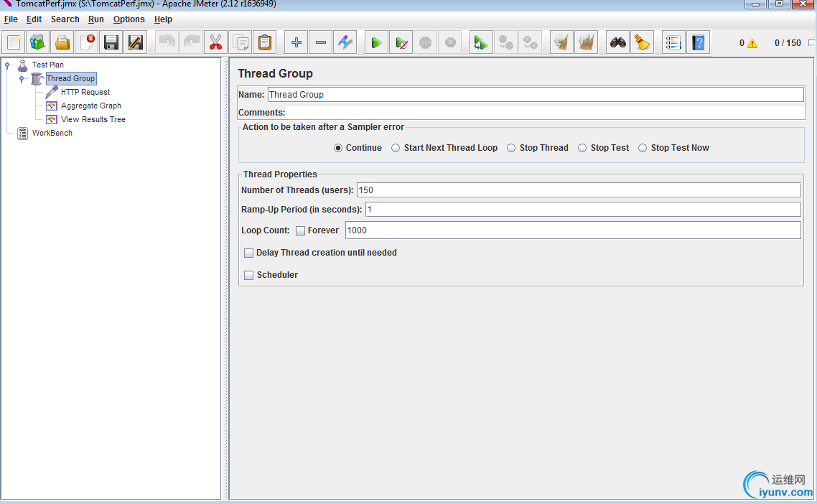Click the New test plan icon
This screenshot has width=817, height=504.
pyautogui.click(x=14, y=42)
